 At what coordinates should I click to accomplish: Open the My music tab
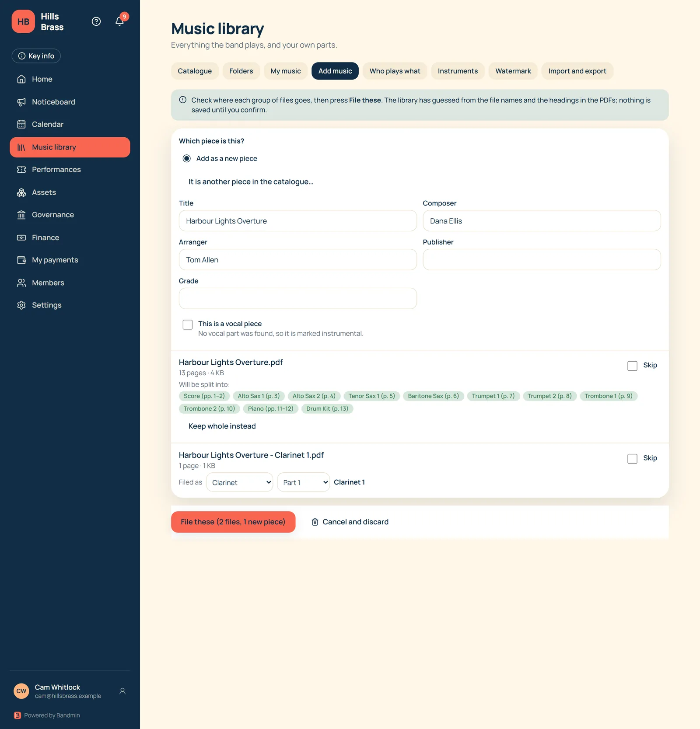pyautogui.click(x=286, y=71)
